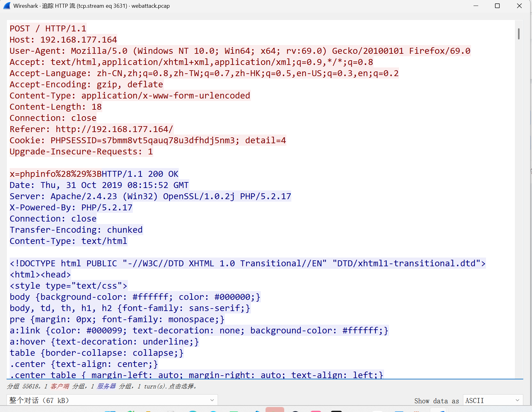532x412 pixels.
Task: Click the Server Apache/2.4.23 header line
Action: [x=150, y=196]
